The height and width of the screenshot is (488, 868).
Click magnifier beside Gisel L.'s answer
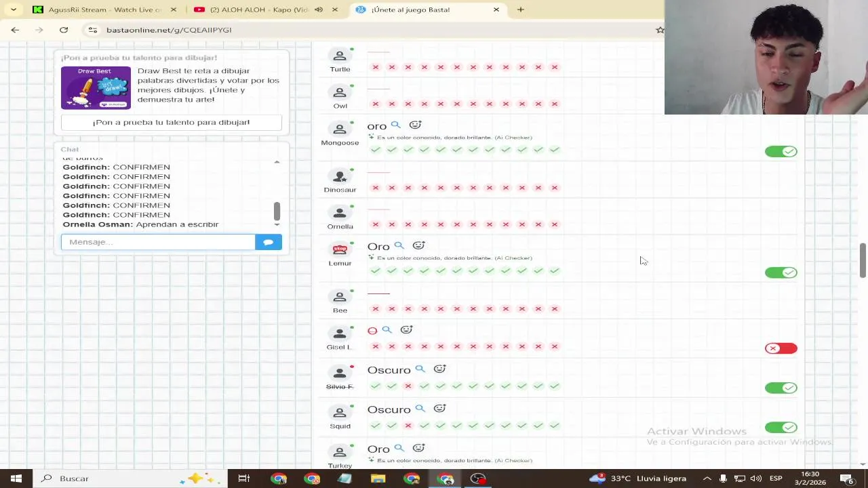387,330
